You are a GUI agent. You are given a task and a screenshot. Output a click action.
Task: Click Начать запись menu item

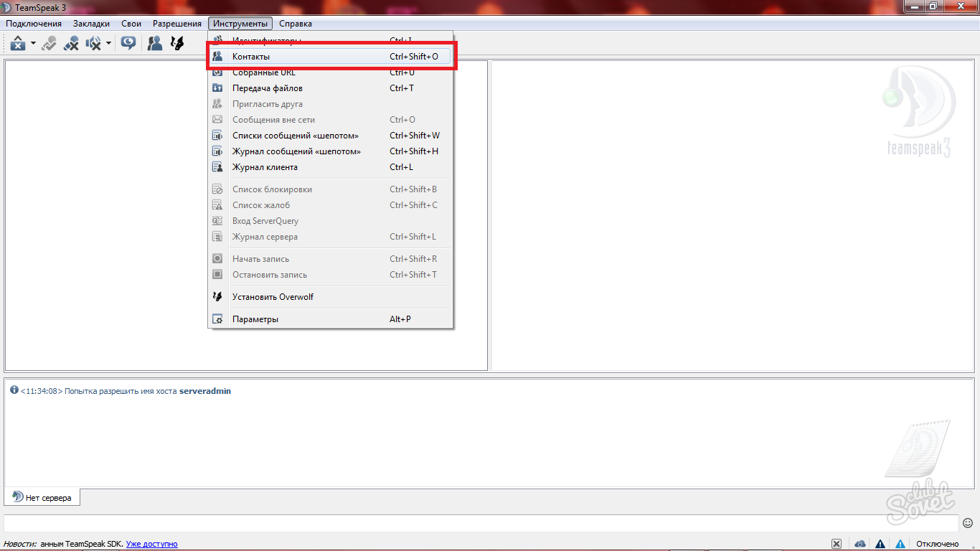[x=331, y=259]
